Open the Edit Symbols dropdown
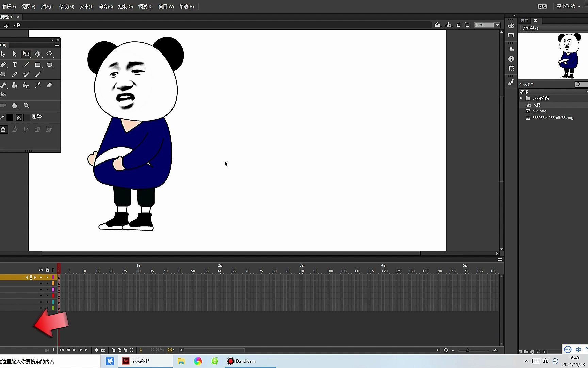Viewport: 588px width, 368px height. coord(449,25)
